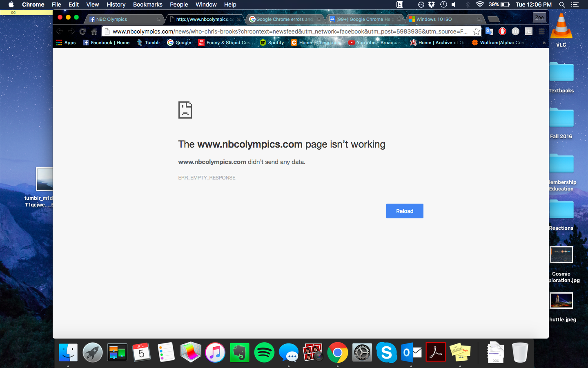
Task: Open the Tumblr bookmark
Action: (149, 43)
